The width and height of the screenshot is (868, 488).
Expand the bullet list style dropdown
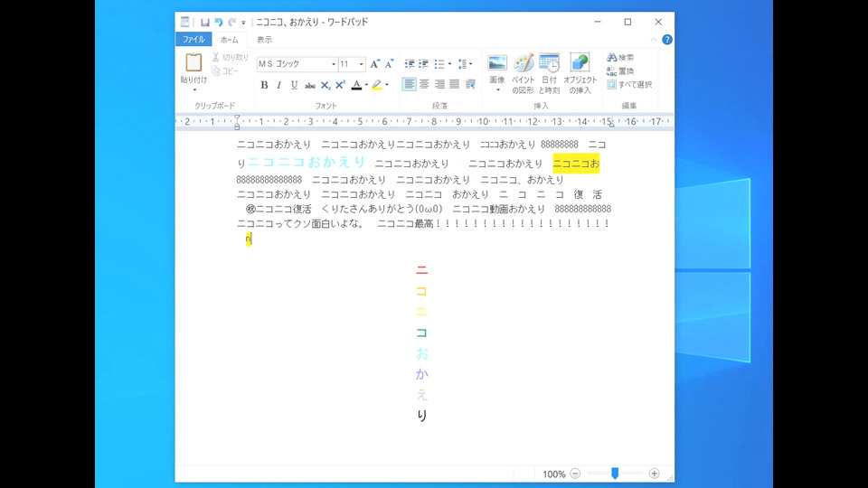(449, 64)
